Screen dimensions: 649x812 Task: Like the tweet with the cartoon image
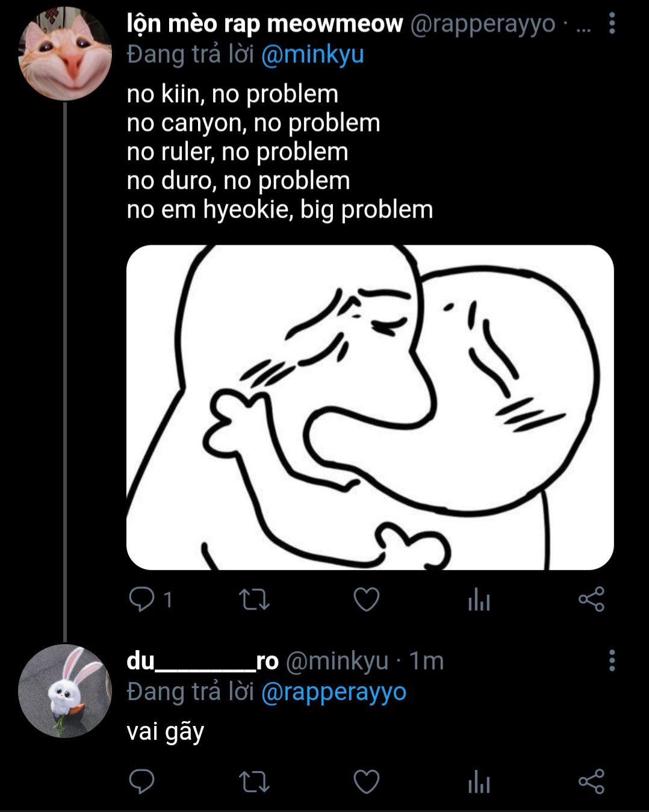(x=366, y=600)
